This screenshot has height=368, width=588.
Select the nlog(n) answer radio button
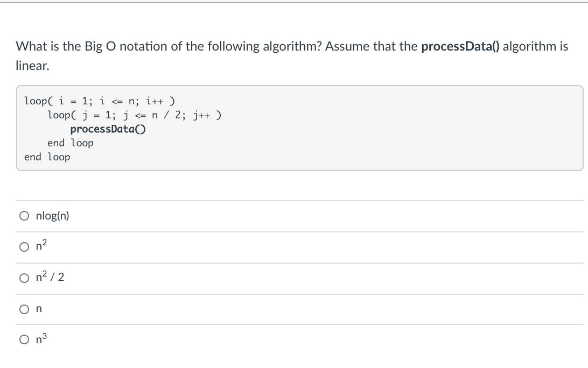tap(24, 215)
